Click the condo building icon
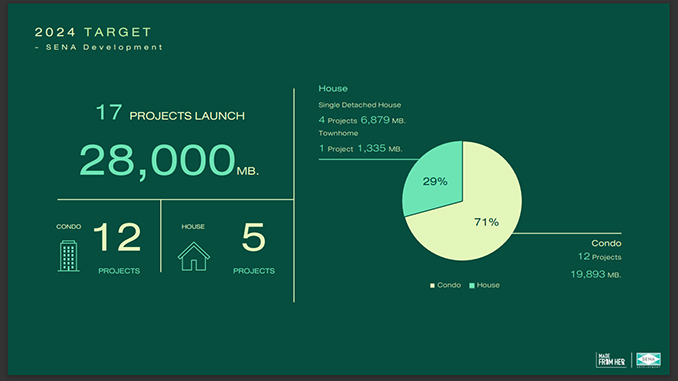 pyautogui.click(x=68, y=256)
